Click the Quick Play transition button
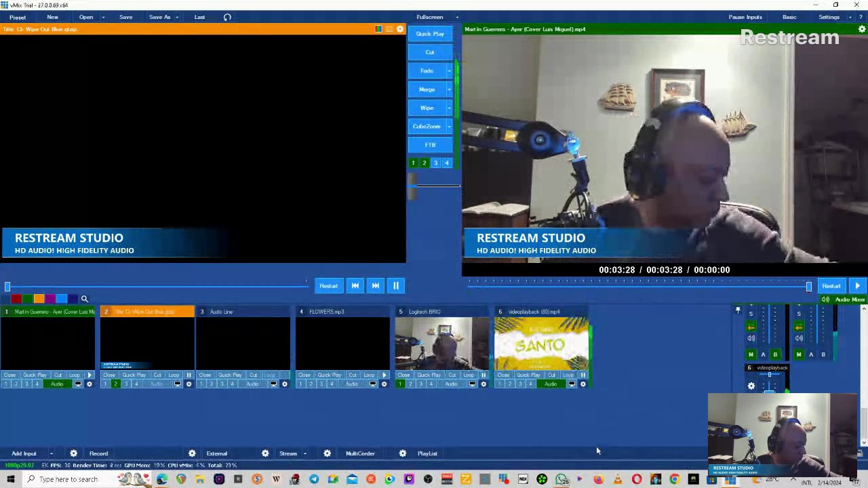This screenshot has height=488, width=868. [x=430, y=34]
